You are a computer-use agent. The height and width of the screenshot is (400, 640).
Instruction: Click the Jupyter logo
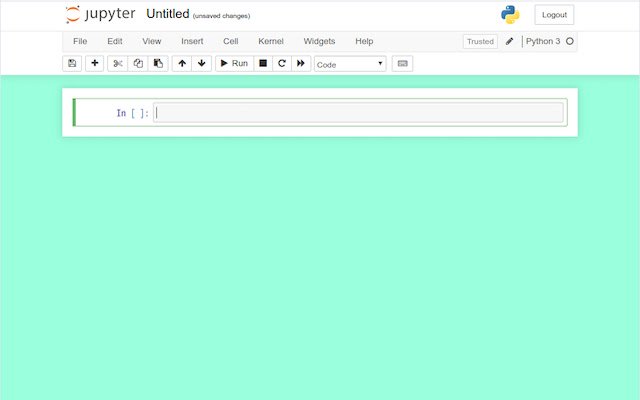[100, 14]
